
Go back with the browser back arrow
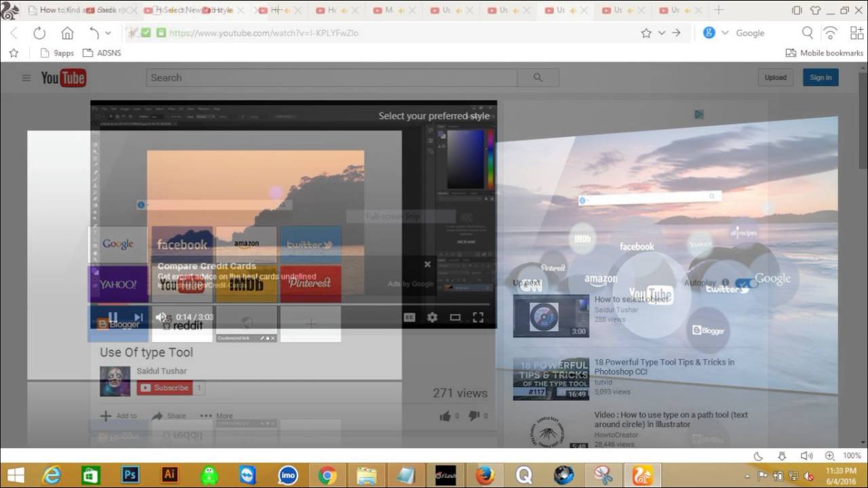[14, 33]
